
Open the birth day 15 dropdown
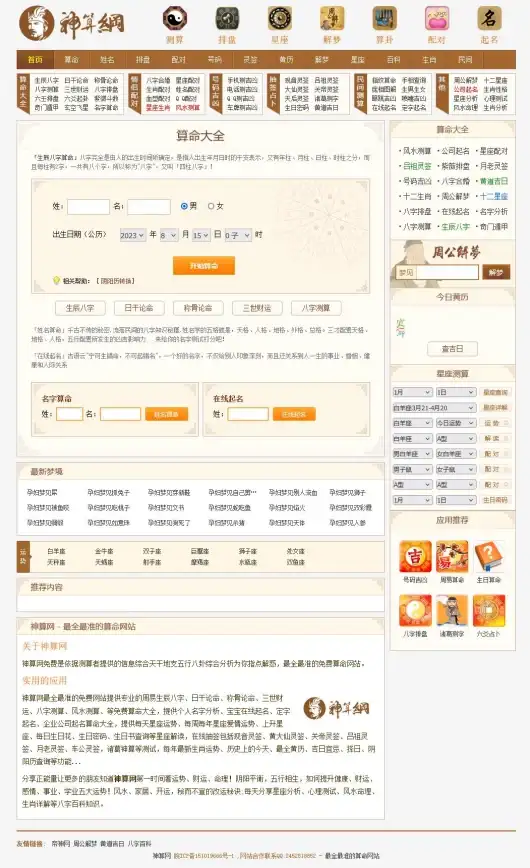click(x=200, y=235)
